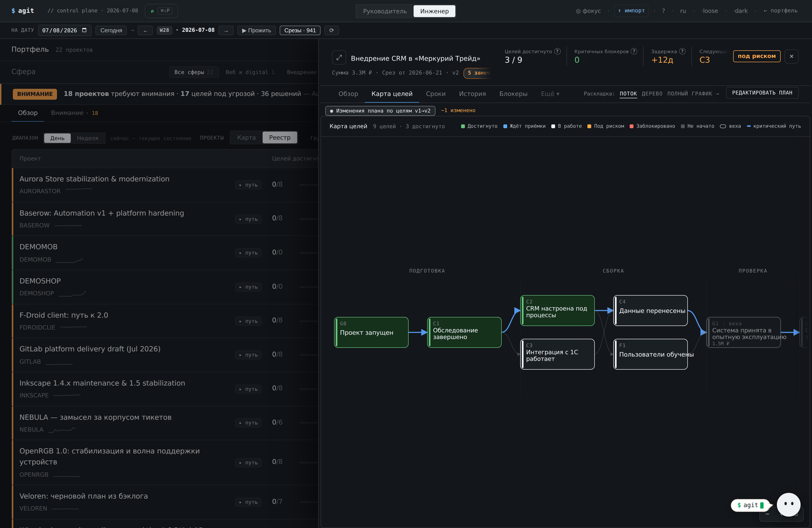
Task: Open the Обзор tab in CRM panel
Action: (348, 94)
